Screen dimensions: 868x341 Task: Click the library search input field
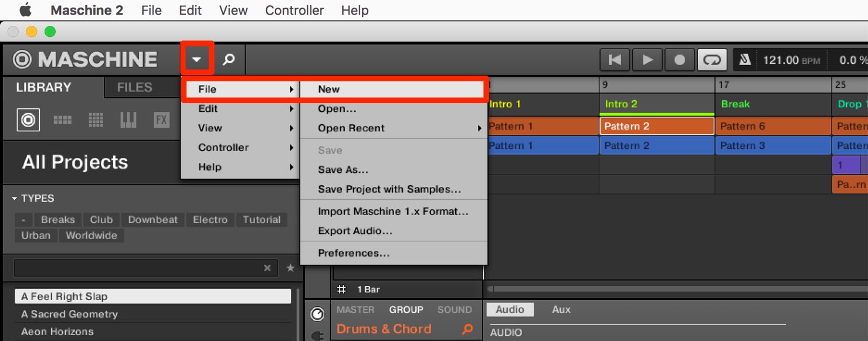coord(138,268)
